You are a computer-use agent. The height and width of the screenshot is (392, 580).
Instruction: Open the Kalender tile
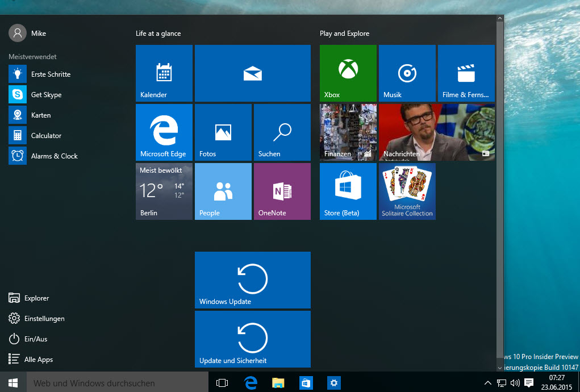pyautogui.click(x=164, y=73)
